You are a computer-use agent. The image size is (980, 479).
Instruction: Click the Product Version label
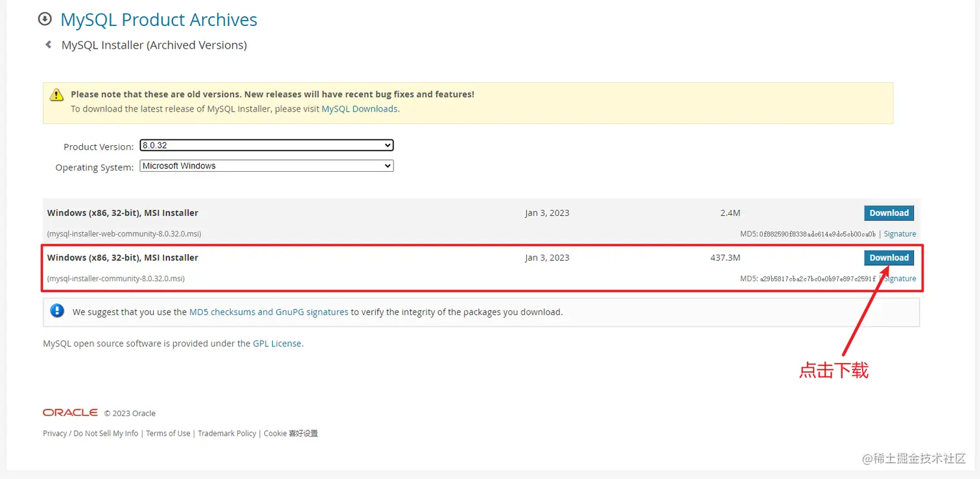point(99,147)
